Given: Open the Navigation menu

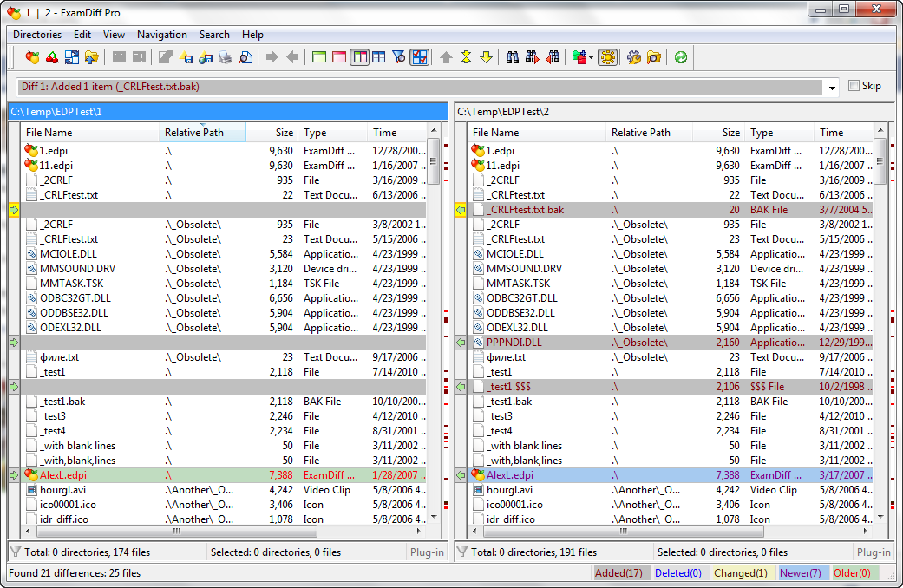Looking at the screenshot, I should [x=162, y=35].
